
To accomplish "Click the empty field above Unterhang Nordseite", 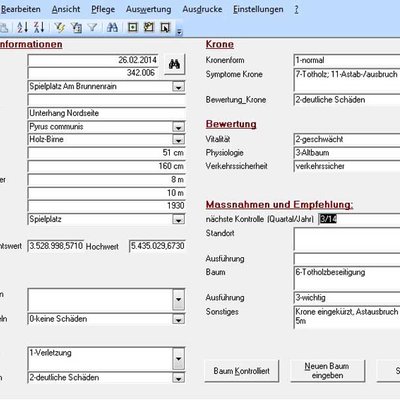I will [x=107, y=100].
